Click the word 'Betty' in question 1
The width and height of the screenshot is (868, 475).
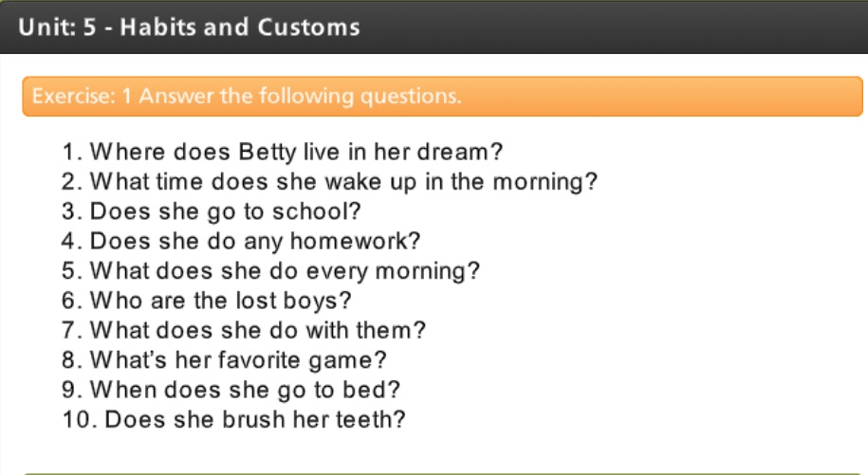pyautogui.click(x=268, y=152)
